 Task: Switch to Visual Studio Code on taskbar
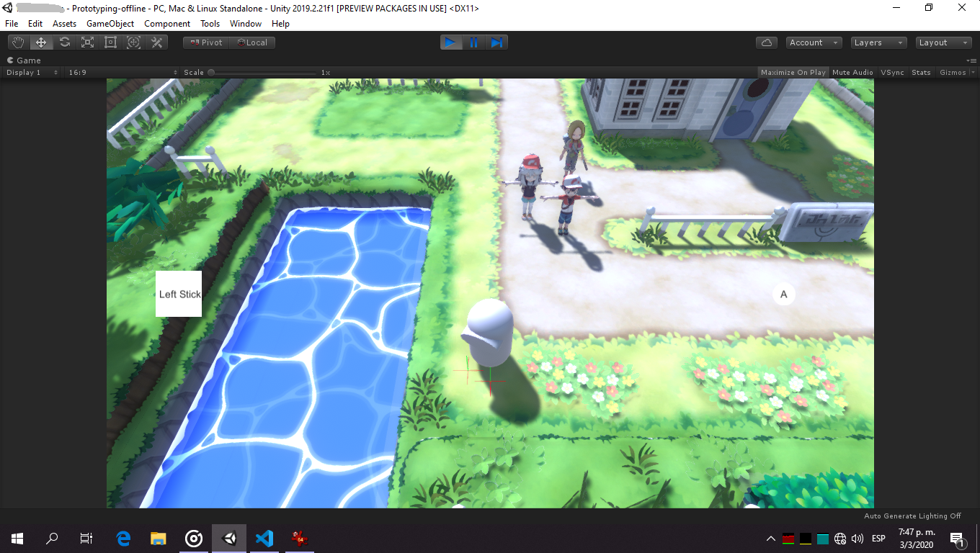point(264,538)
